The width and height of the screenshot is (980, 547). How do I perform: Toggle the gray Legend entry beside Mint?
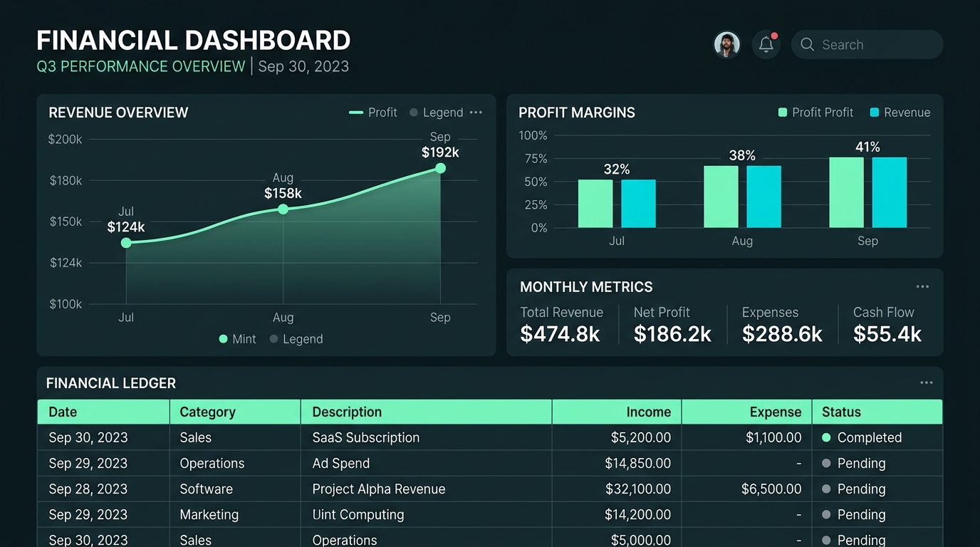(x=296, y=339)
